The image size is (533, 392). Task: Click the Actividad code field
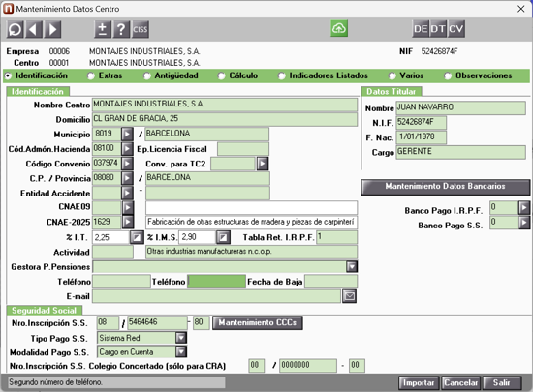pos(112,252)
